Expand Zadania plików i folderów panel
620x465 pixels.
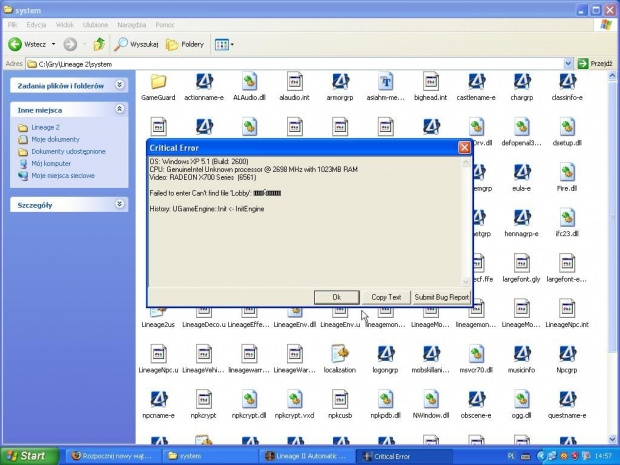coord(119,85)
